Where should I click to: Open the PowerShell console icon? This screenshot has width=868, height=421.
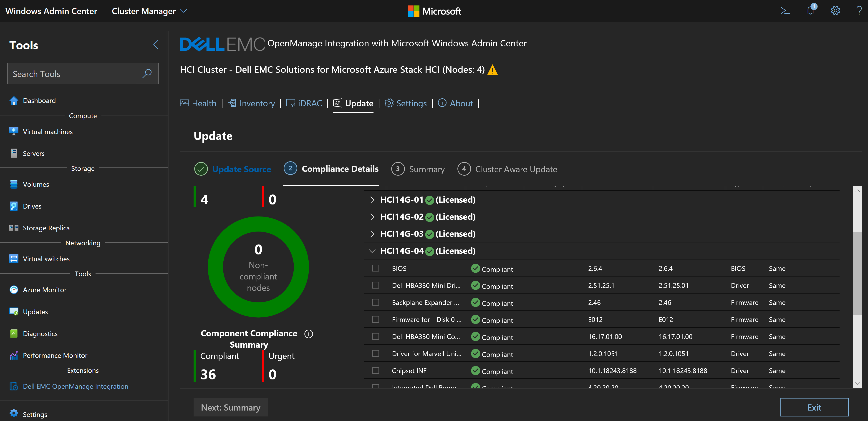pos(785,11)
